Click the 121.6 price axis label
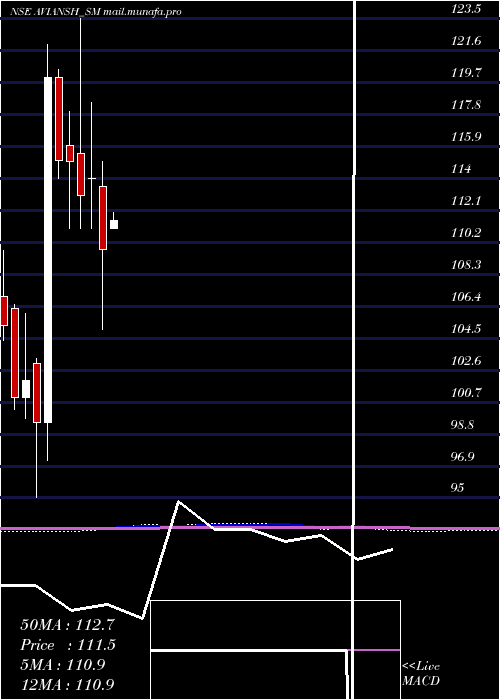 coord(466,41)
